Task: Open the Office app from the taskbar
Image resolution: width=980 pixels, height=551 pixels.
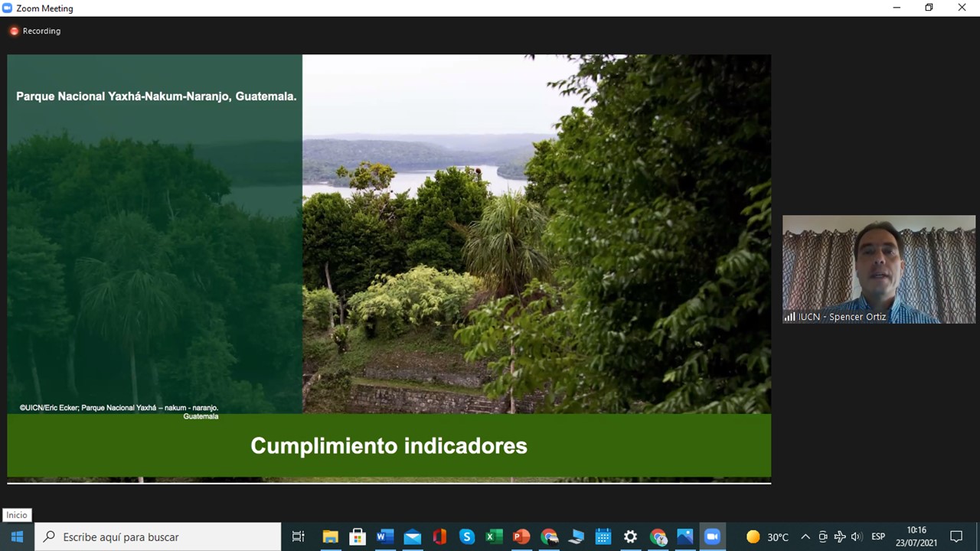Action: [x=439, y=536]
